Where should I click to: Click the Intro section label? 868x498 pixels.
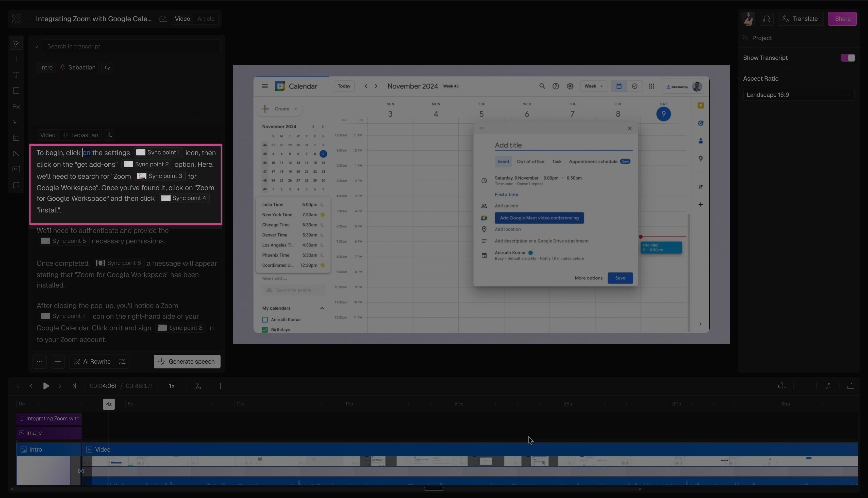coord(46,67)
